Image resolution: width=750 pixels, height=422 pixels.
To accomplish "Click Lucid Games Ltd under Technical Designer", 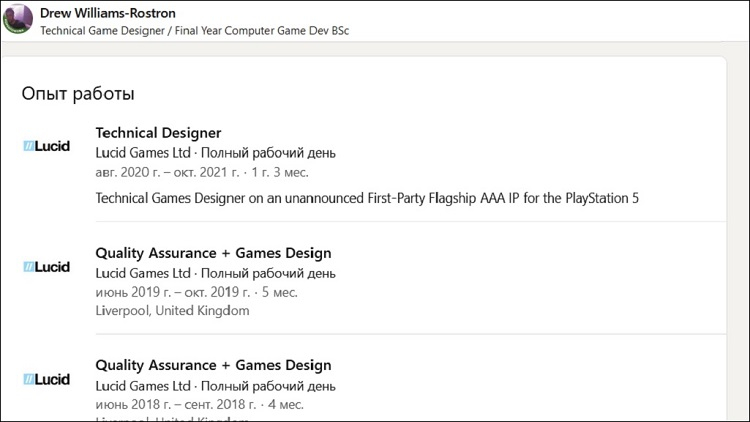I will [142, 153].
